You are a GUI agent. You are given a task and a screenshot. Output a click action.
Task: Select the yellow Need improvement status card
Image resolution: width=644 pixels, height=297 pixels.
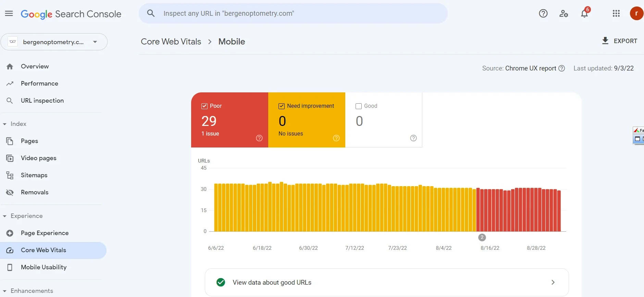(307, 120)
